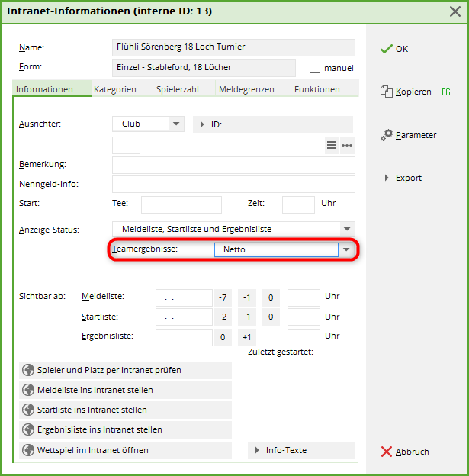
Task: Click the Ergebnisliste ins Intranet stellen label
Action: coord(100,429)
